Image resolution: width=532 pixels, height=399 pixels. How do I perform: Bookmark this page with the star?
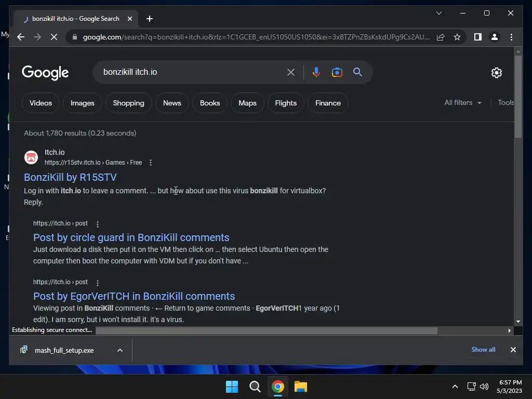click(457, 37)
